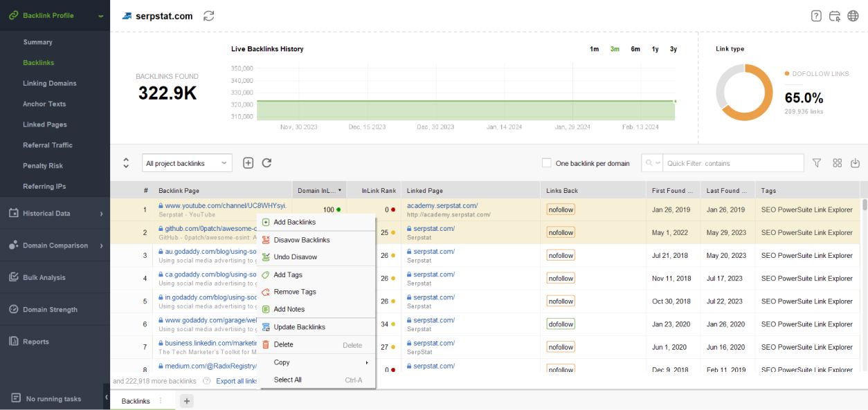Viewport: 868px width, 410px height.
Task: Click the Quick Filter magnifier icon
Action: click(649, 163)
